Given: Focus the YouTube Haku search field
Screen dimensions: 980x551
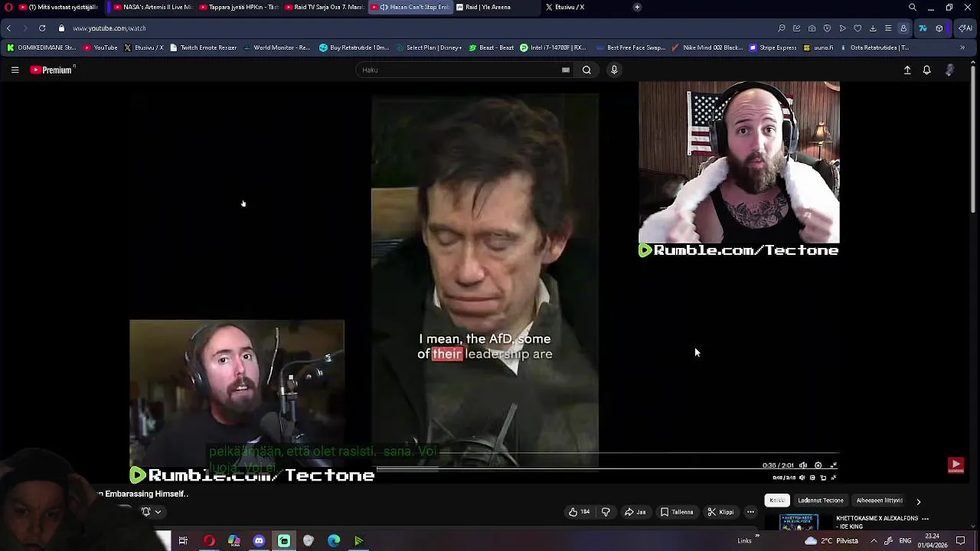Looking at the screenshot, I should click(458, 70).
